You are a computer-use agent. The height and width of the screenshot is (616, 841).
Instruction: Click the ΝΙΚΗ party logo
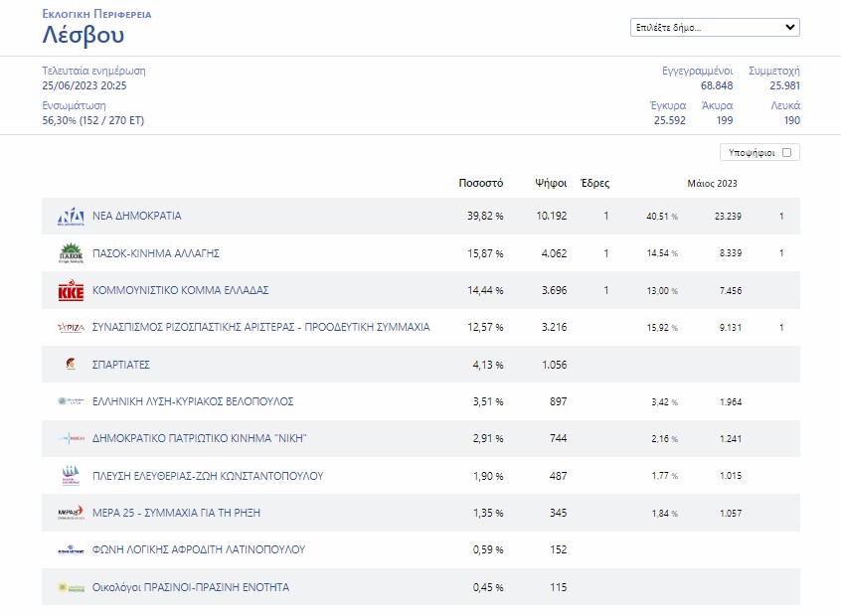(x=71, y=438)
